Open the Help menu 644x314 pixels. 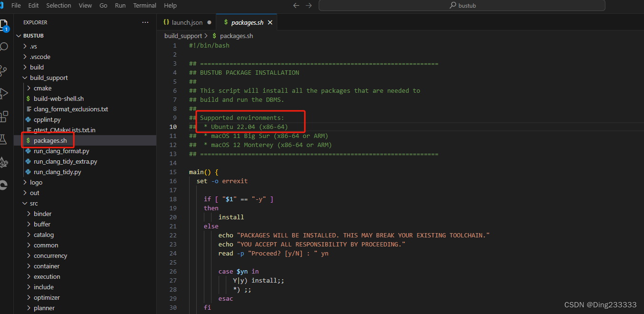tap(170, 6)
